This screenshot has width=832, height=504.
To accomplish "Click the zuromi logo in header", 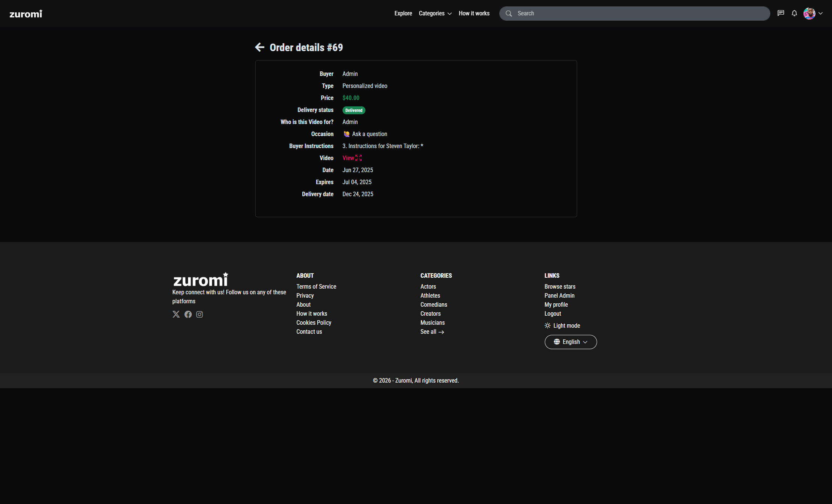I will [26, 14].
